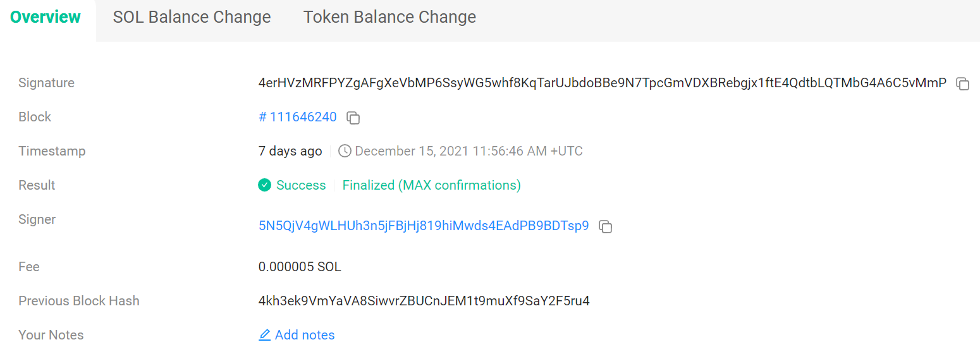Click the Previous Block Hash value
Viewport: 980px width, 354px height.
point(424,301)
